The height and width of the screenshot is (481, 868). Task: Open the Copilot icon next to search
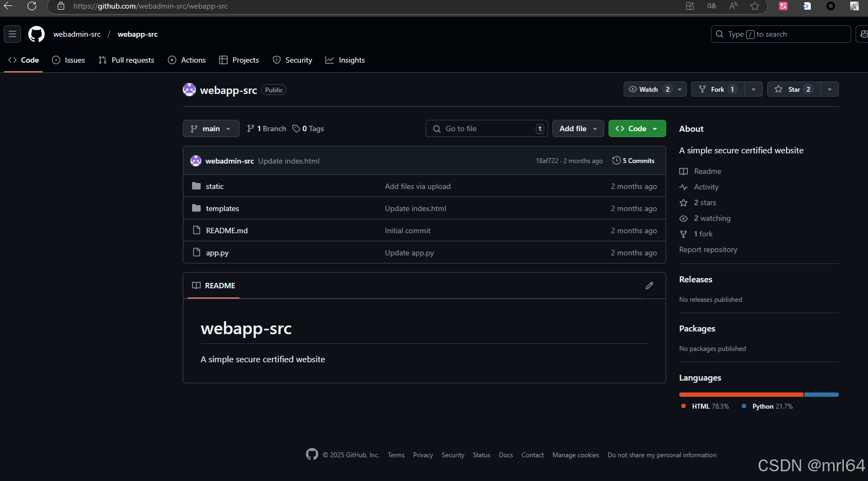863,34
